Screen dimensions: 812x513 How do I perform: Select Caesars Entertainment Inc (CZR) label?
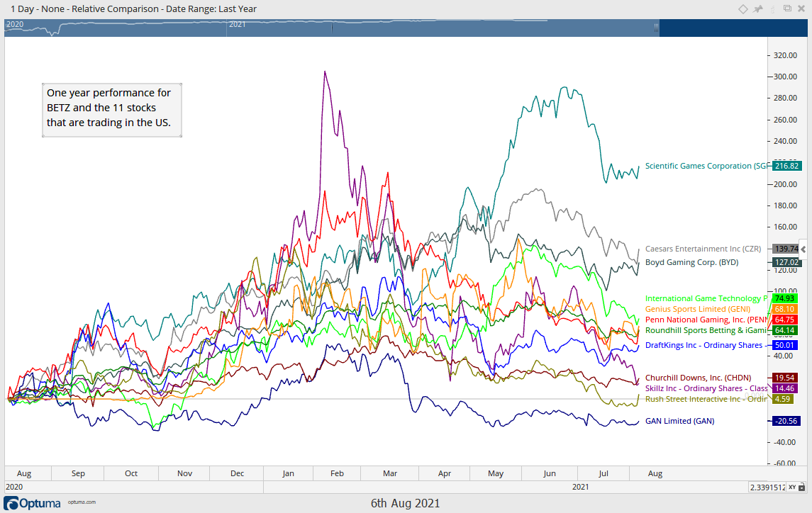click(703, 249)
